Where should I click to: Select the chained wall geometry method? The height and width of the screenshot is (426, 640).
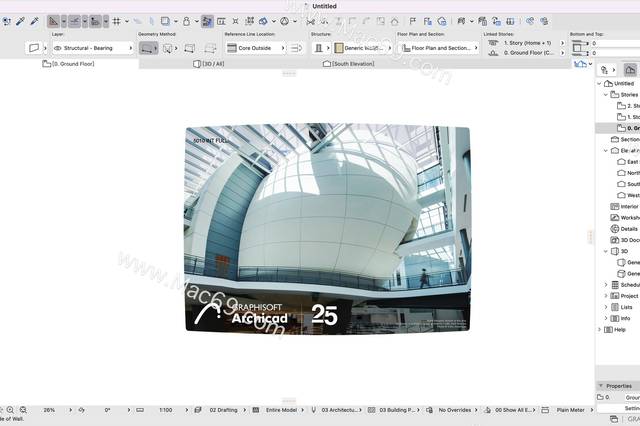(x=169, y=48)
